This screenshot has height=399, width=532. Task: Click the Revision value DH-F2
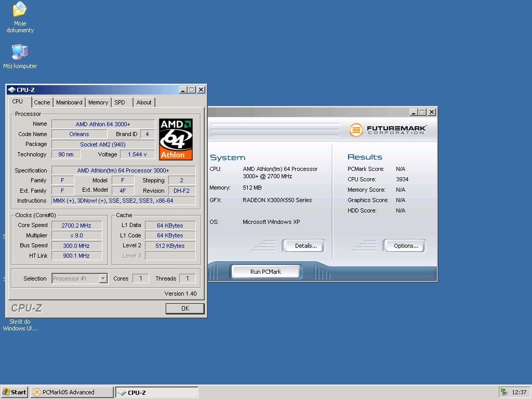coord(181,191)
